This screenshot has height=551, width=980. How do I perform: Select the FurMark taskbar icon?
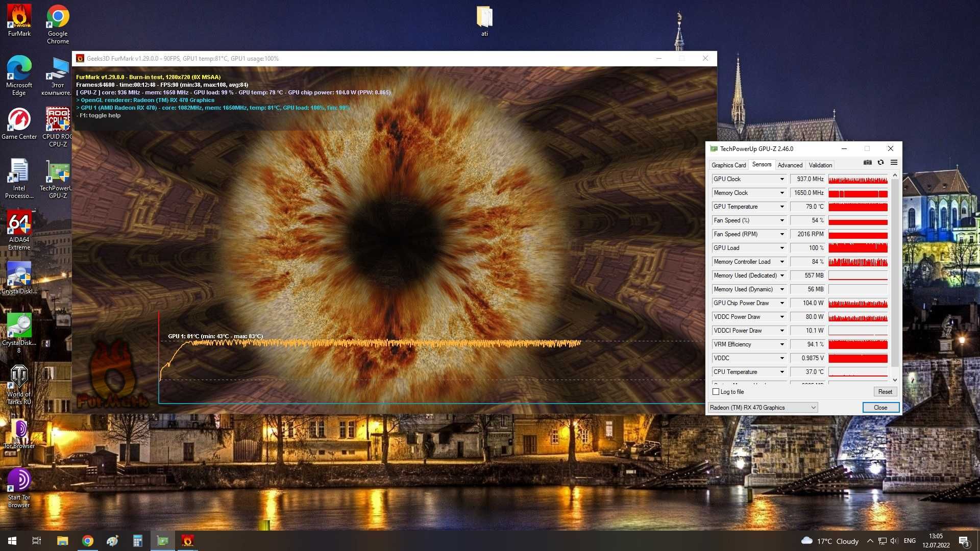tap(187, 541)
